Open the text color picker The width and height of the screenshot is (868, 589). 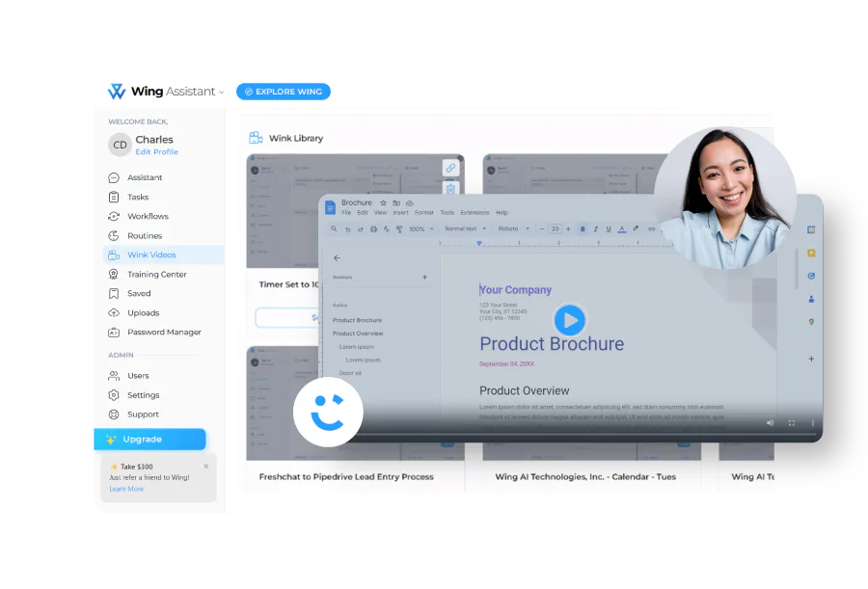pyautogui.click(x=622, y=228)
